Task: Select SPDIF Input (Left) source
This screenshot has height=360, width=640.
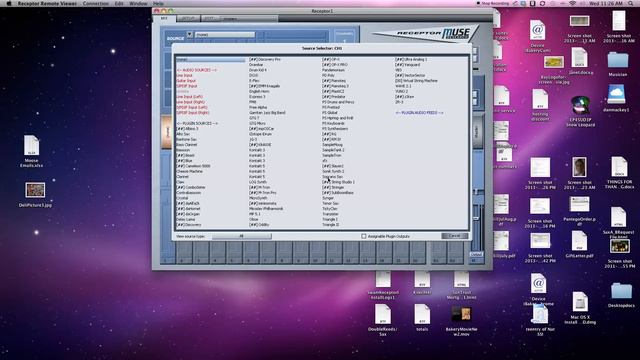Action: click(x=192, y=107)
